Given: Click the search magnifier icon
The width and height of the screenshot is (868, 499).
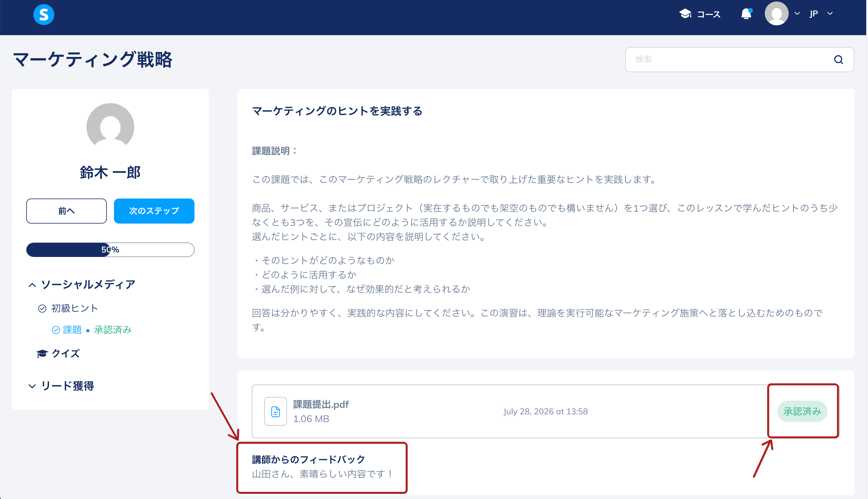Looking at the screenshot, I should (x=838, y=60).
